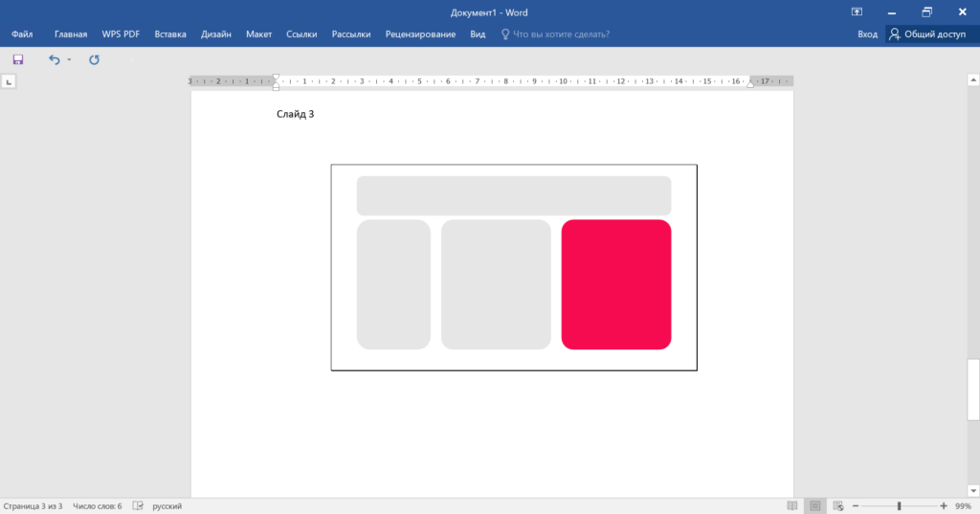The height and width of the screenshot is (514, 980).
Task: Click the vertical scrollbar thumb
Action: [x=973, y=390]
